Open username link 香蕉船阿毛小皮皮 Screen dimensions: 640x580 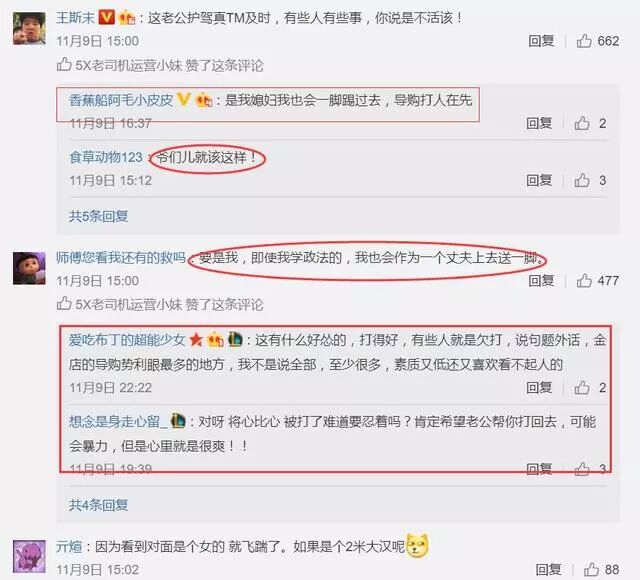click(x=121, y=100)
